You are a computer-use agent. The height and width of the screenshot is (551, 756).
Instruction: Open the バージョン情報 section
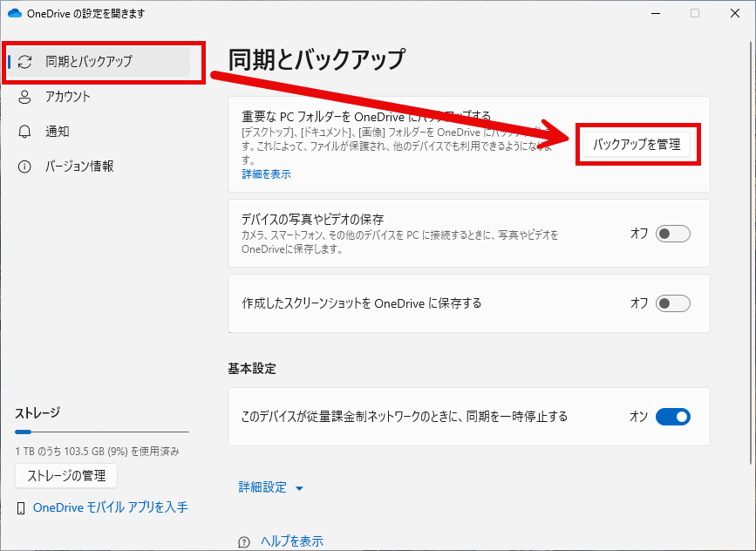(x=99, y=167)
